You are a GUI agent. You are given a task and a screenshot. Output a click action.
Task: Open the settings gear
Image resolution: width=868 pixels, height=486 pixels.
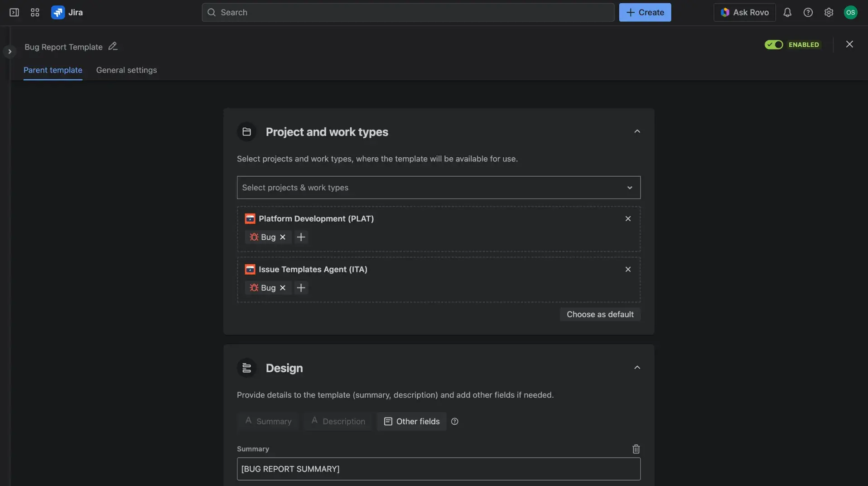(x=829, y=12)
